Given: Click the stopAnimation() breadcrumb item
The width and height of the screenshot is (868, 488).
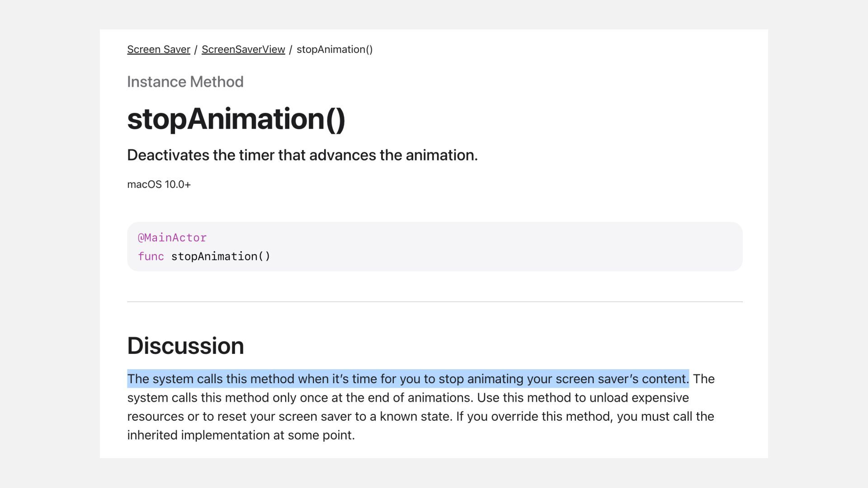Looking at the screenshot, I should click(x=335, y=50).
